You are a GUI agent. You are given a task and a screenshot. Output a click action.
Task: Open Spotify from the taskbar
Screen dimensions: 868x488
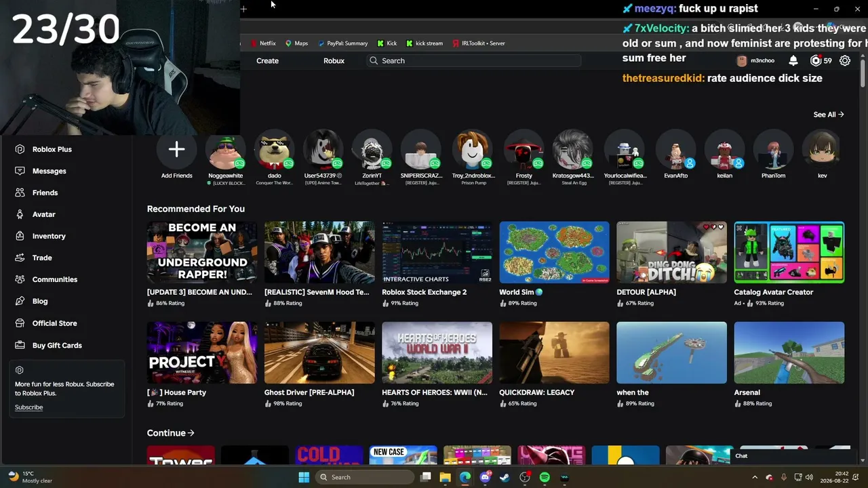(545, 477)
